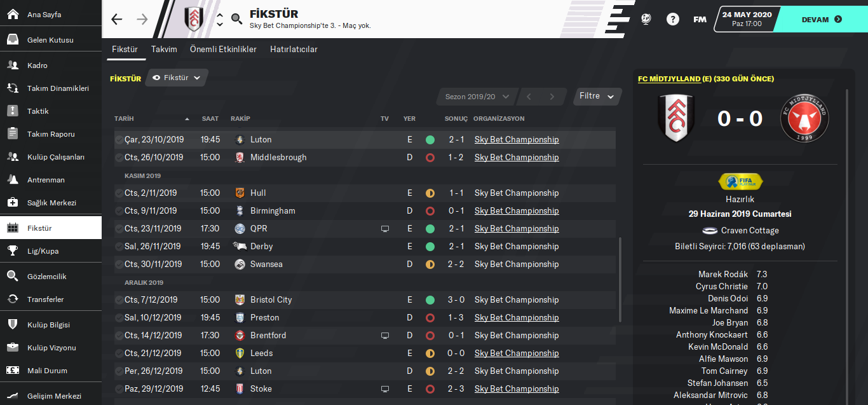The height and width of the screenshot is (405, 868).
Task: Click the TV icon on QPR match row
Action: point(384,228)
